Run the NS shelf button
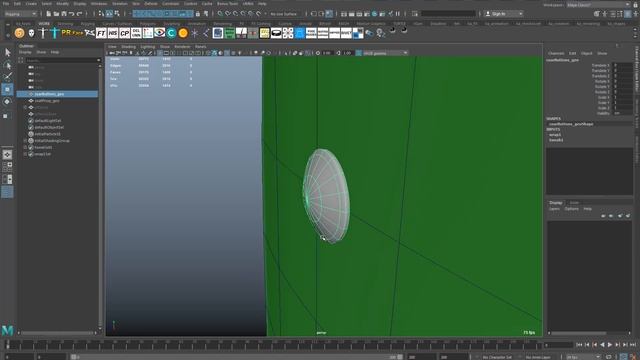Viewport: 640px width, 360px height. (x=113, y=33)
